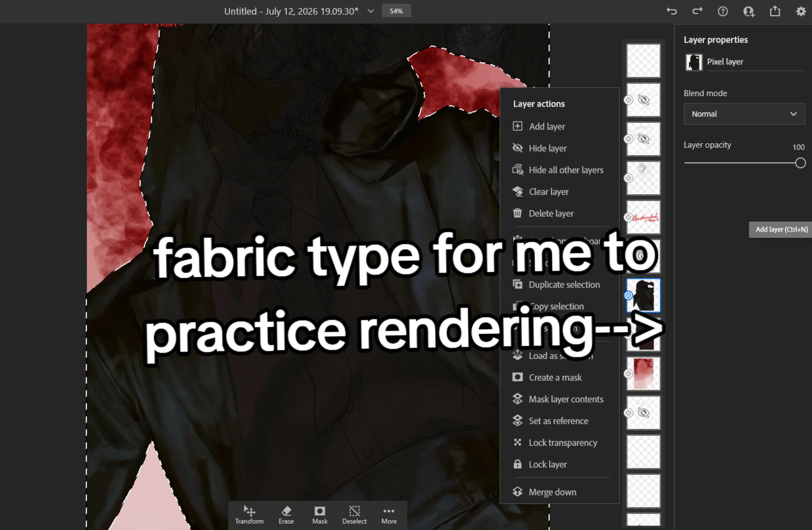Open the app Settings gear
This screenshot has height=530, width=812.
coord(801,11)
